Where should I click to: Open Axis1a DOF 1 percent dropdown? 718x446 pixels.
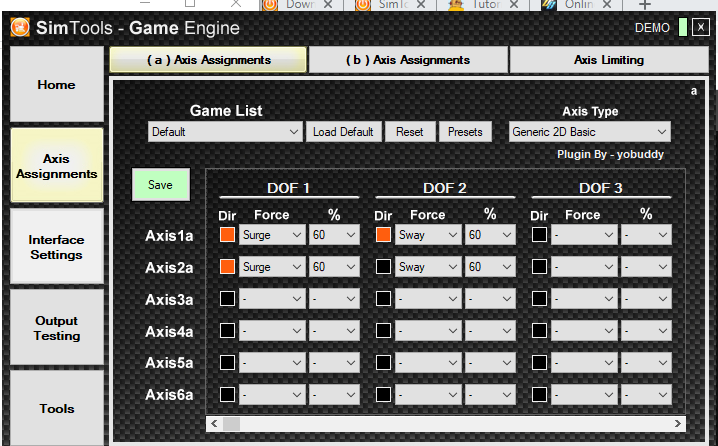(334, 235)
